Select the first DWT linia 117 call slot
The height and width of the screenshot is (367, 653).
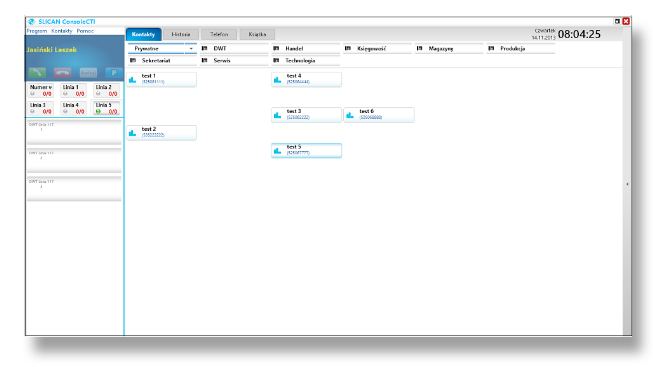click(74, 132)
